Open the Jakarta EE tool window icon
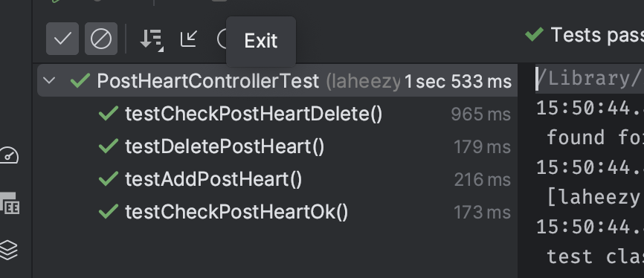This screenshot has width=644, height=278. point(10,204)
